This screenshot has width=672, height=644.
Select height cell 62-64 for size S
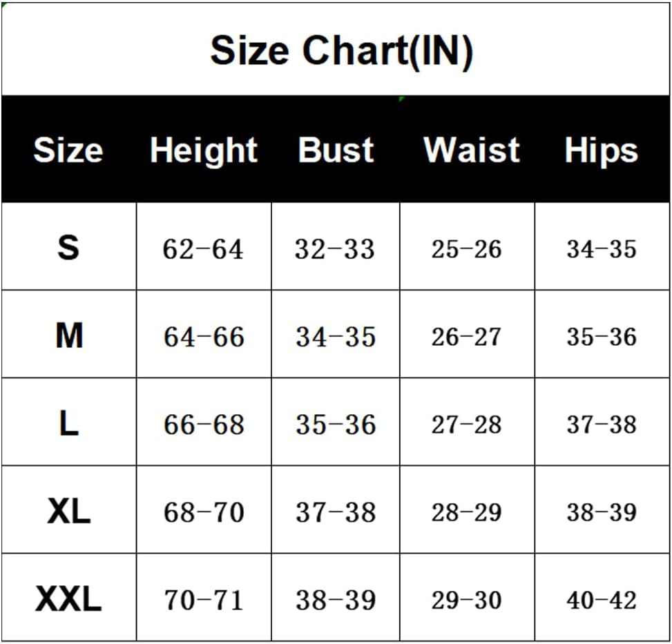pos(203,249)
